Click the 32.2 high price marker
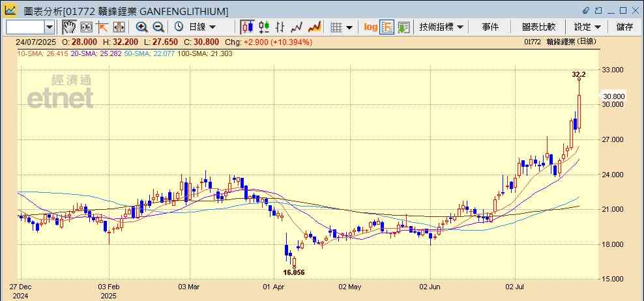This screenshot has width=644, height=301. 579,75
